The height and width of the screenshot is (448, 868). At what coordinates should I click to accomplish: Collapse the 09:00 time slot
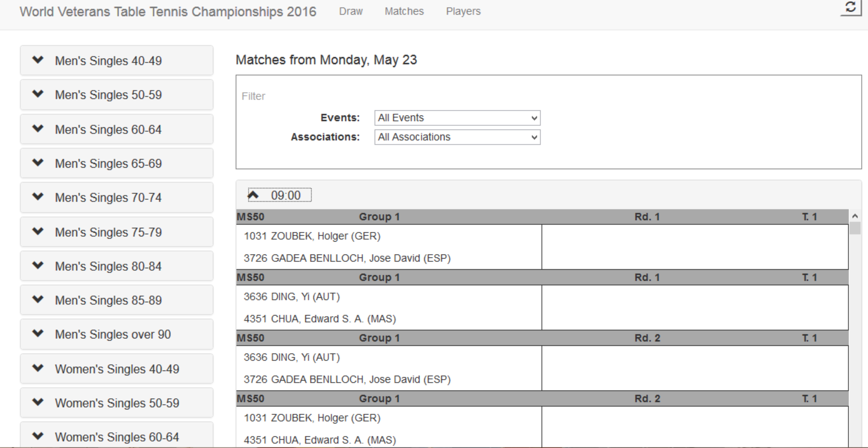point(280,195)
